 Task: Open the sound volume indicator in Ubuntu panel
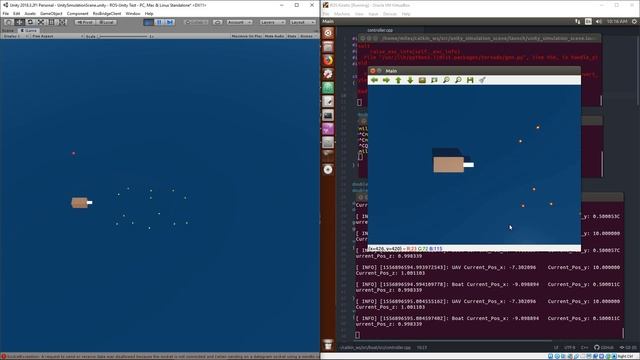[x=599, y=21]
